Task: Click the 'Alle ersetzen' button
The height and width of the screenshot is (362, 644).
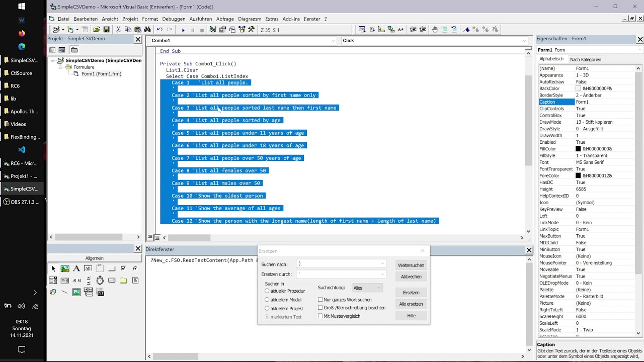Action: (x=411, y=304)
